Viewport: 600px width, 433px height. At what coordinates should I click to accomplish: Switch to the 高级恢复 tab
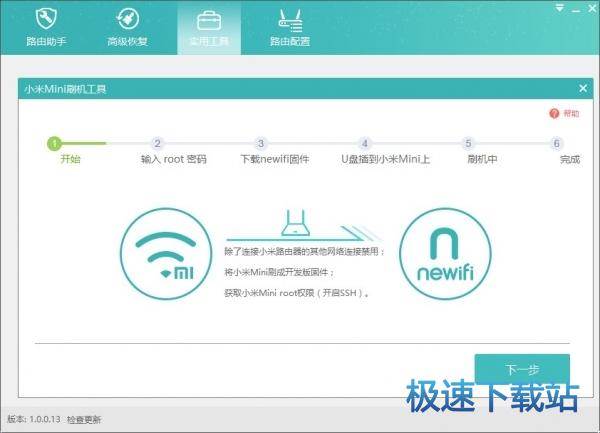127,28
